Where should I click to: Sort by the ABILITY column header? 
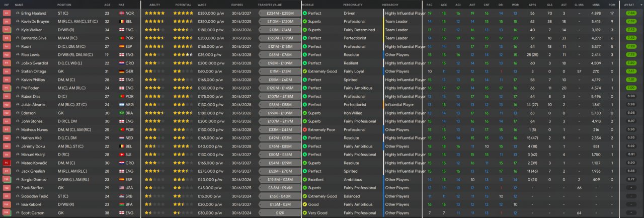(155, 5)
